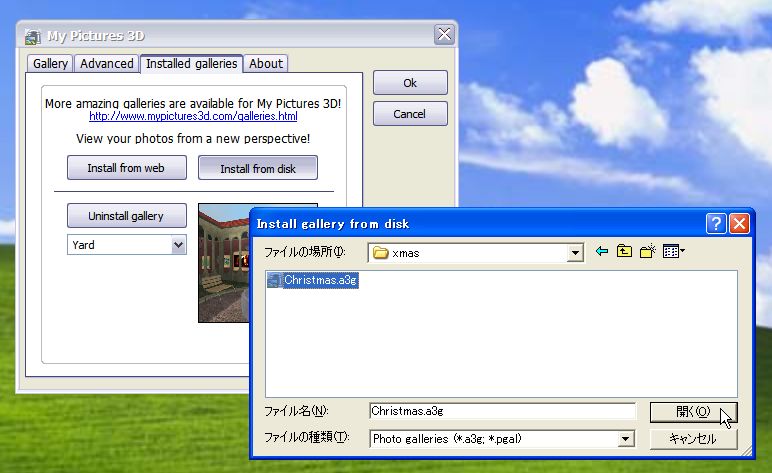Click Install from disk button
The width and height of the screenshot is (772, 473).
pos(257,168)
